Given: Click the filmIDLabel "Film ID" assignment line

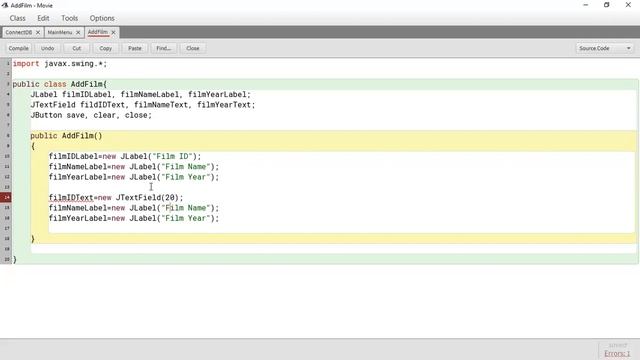Looking at the screenshot, I should (125, 156).
